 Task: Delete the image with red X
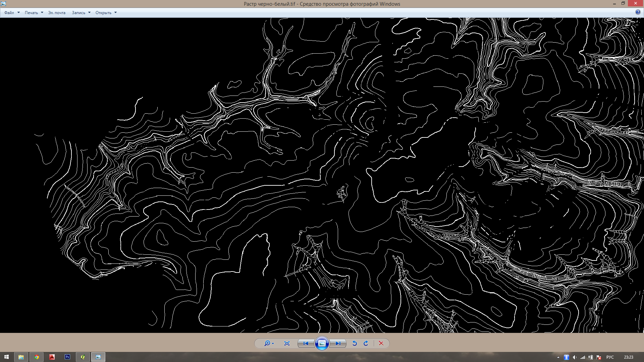pos(381,343)
